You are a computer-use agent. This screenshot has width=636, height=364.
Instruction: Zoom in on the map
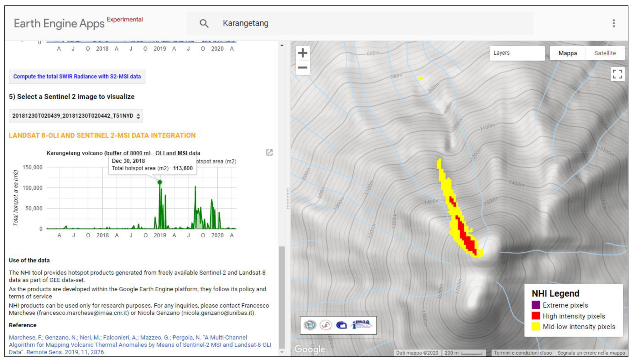(x=303, y=53)
